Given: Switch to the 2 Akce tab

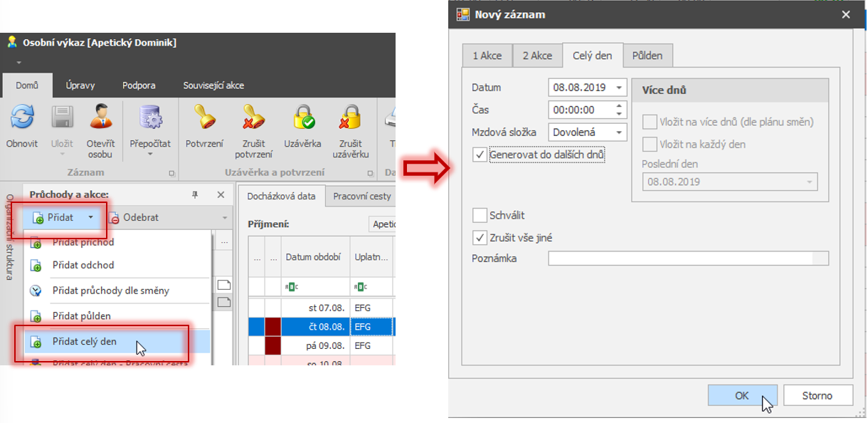Looking at the screenshot, I should click(537, 56).
